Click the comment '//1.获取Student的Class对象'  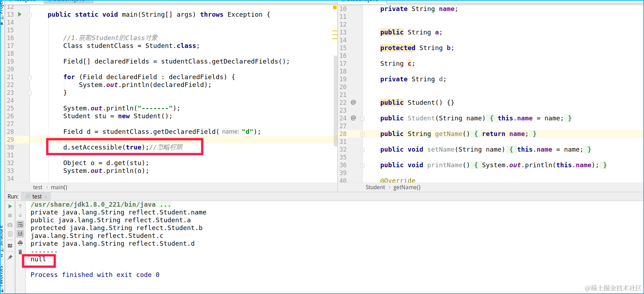pyautogui.click(x=111, y=38)
